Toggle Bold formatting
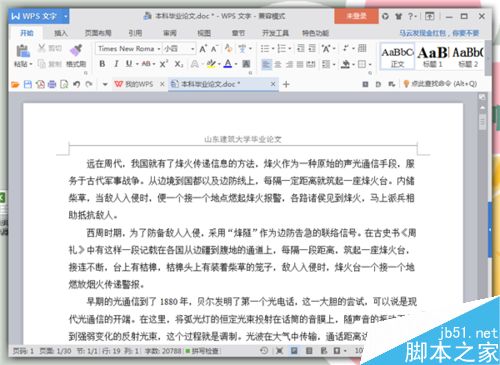 (x=102, y=64)
